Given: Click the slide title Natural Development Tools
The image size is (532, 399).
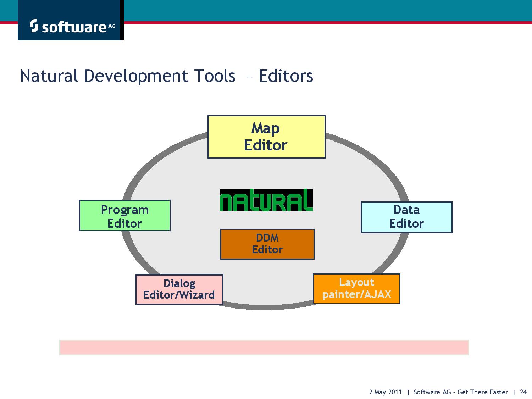Looking at the screenshot, I should pos(128,76).
